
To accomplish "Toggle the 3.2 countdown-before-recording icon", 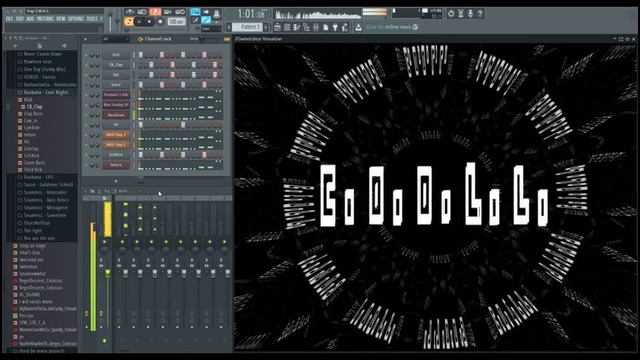I will pyautogui.click(x=155, y=12).
